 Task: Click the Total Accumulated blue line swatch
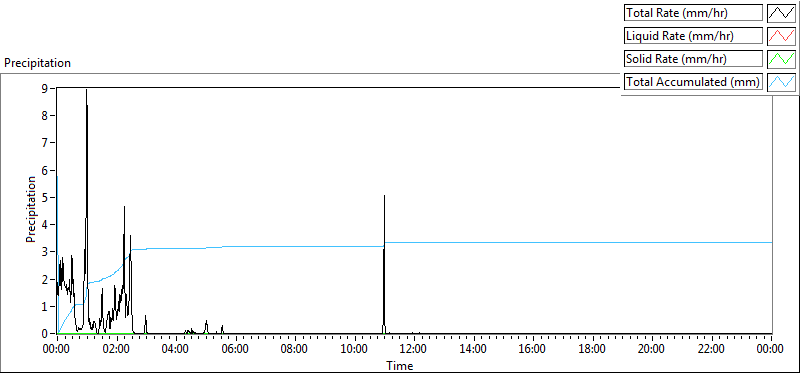(781, 82)
